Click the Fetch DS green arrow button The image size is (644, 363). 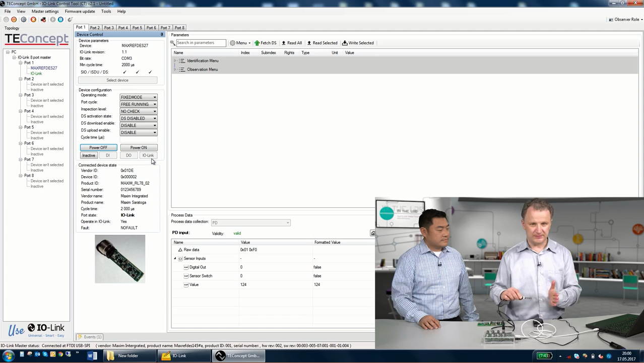pos(266,43)
